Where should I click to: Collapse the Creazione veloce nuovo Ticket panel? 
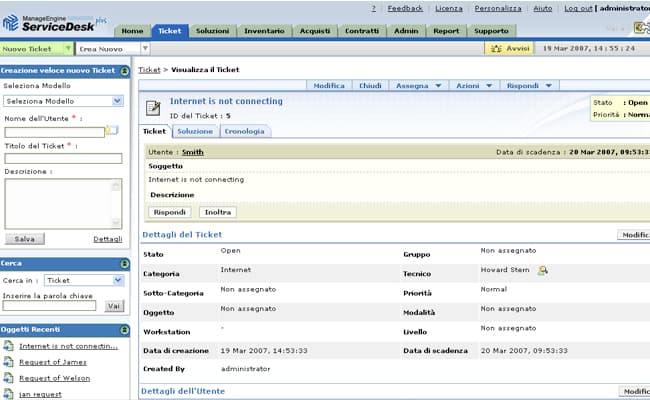[x=124, y=71]
